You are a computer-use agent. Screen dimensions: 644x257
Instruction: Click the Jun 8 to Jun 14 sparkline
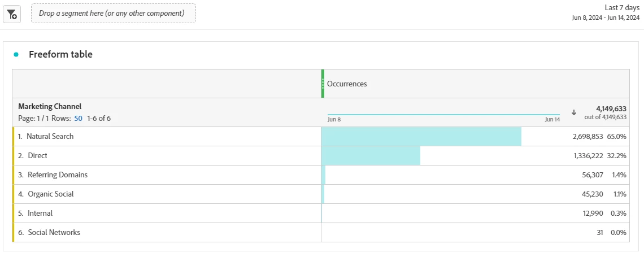(443, 115)
